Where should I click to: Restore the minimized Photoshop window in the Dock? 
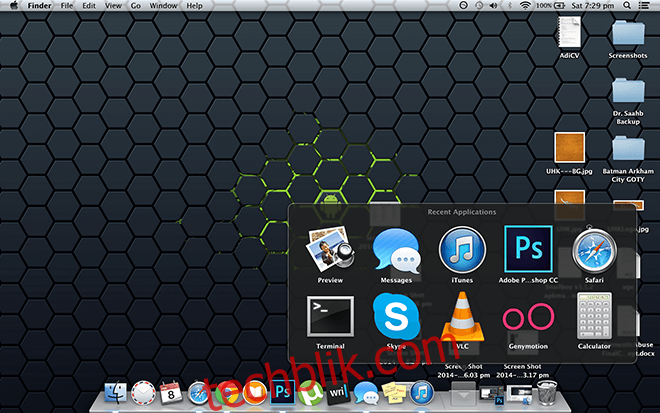click(x=492, y=395)
